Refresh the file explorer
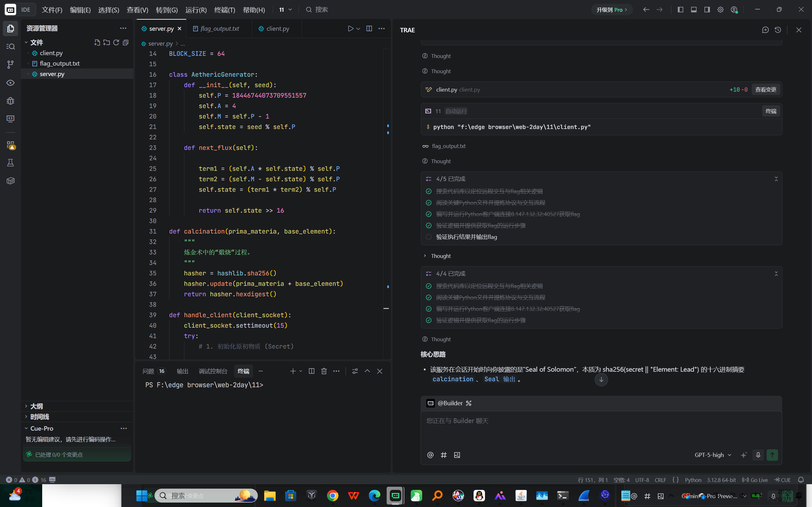Image resolution: width=812 pixels, height=507 pixels. [116, 42]
